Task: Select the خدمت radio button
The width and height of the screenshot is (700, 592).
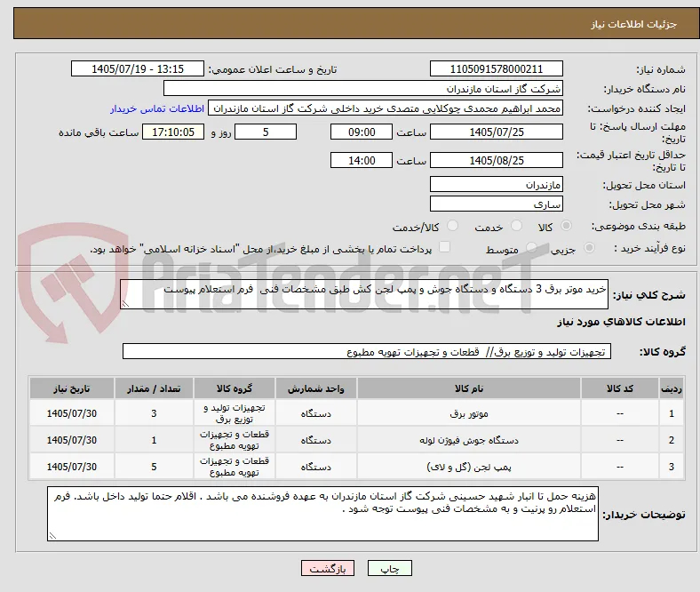Action: [516, 226]
